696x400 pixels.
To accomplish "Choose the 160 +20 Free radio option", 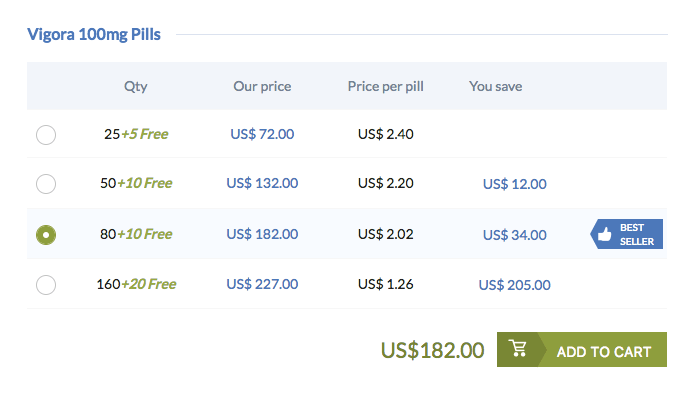I will coord(46,285).
